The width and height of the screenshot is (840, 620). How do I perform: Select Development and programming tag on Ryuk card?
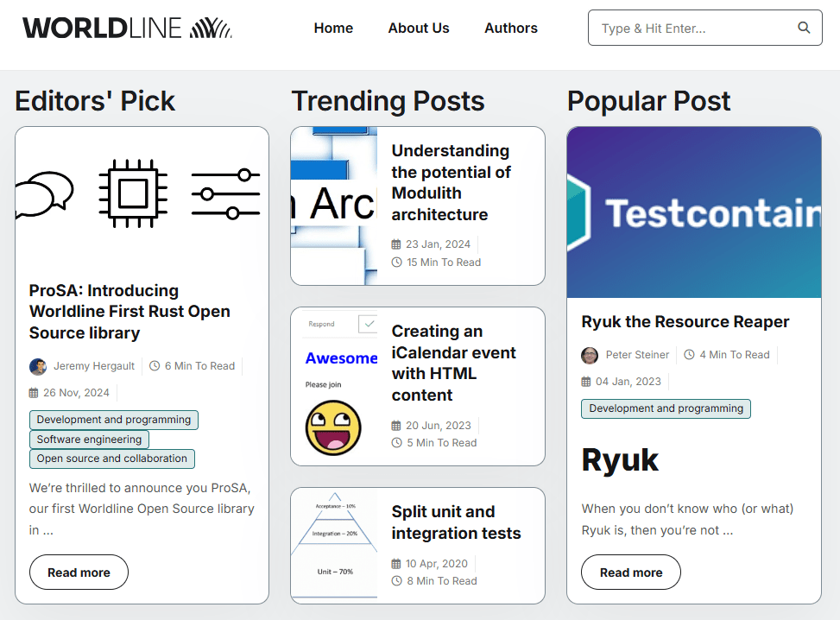click(666, 408)
